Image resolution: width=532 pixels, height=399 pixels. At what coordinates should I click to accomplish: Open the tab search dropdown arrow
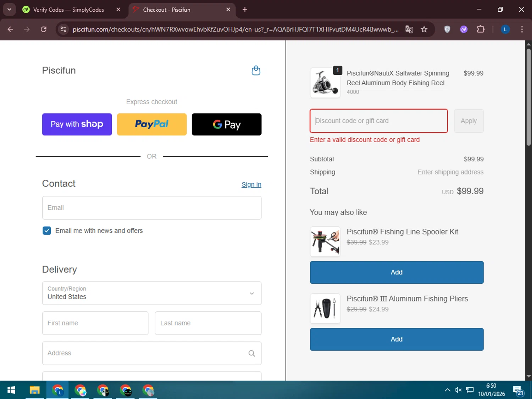coord(9,10)
